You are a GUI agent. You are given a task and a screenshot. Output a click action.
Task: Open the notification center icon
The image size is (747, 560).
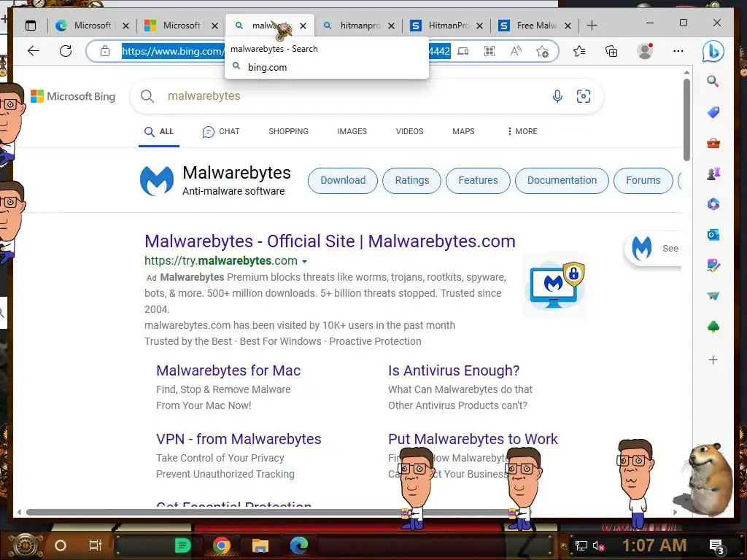(717, 546)
